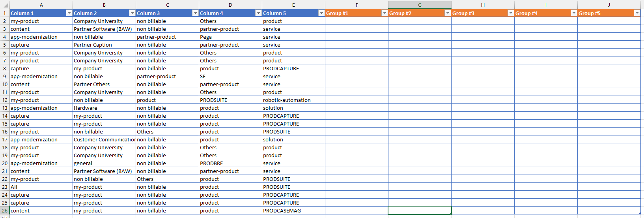The image size is (644, 218).
Task: Select column I header
Action: point(546,5)
